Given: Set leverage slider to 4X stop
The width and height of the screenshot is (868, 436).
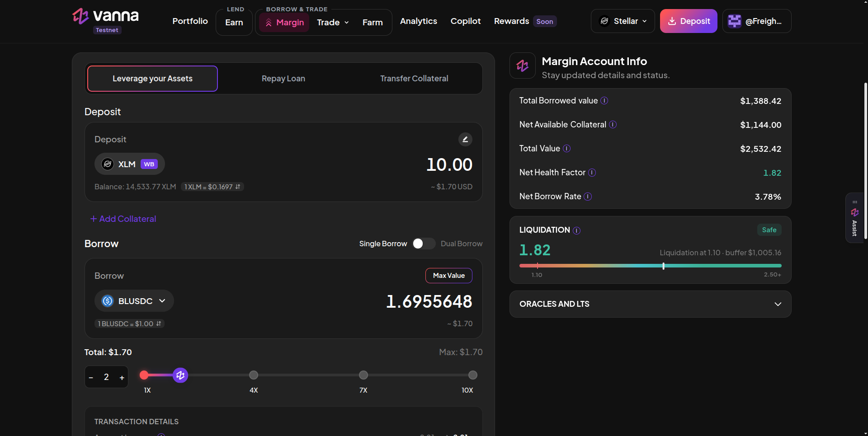Looking at the screenshot, I should click(254, 375).
